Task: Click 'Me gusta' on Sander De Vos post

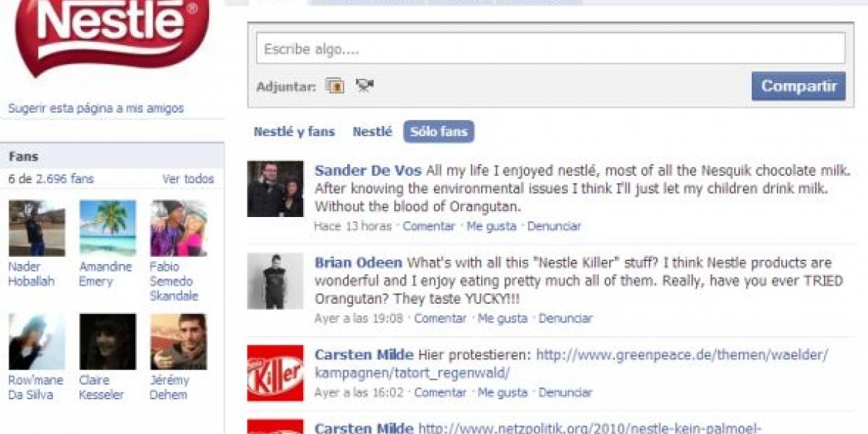Action: [491, 226]
